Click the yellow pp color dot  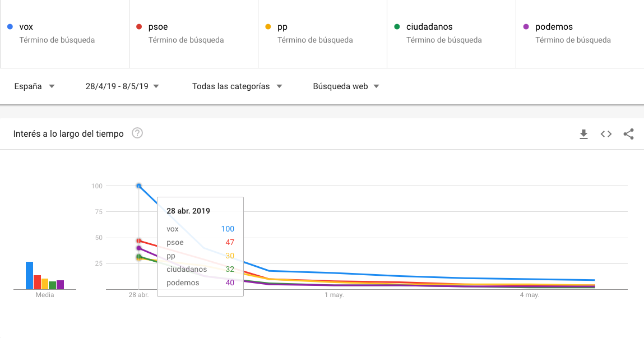click(268, 27)
